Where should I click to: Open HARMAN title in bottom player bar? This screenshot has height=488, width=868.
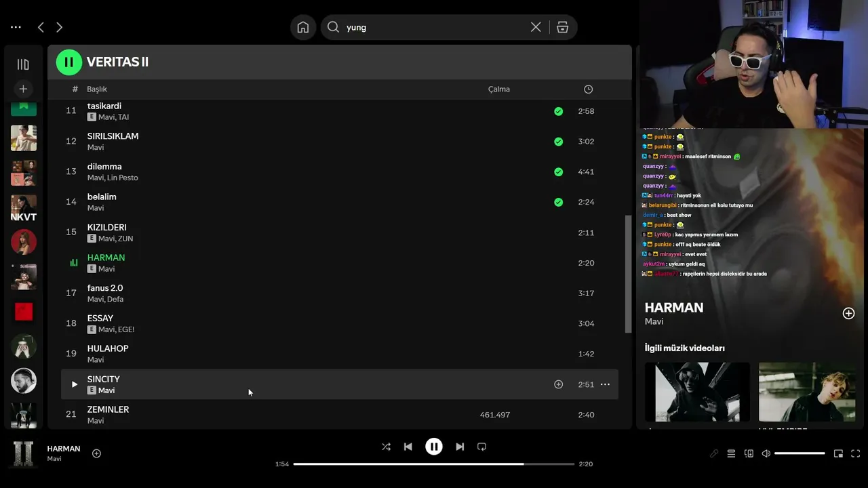pos(64,449)
